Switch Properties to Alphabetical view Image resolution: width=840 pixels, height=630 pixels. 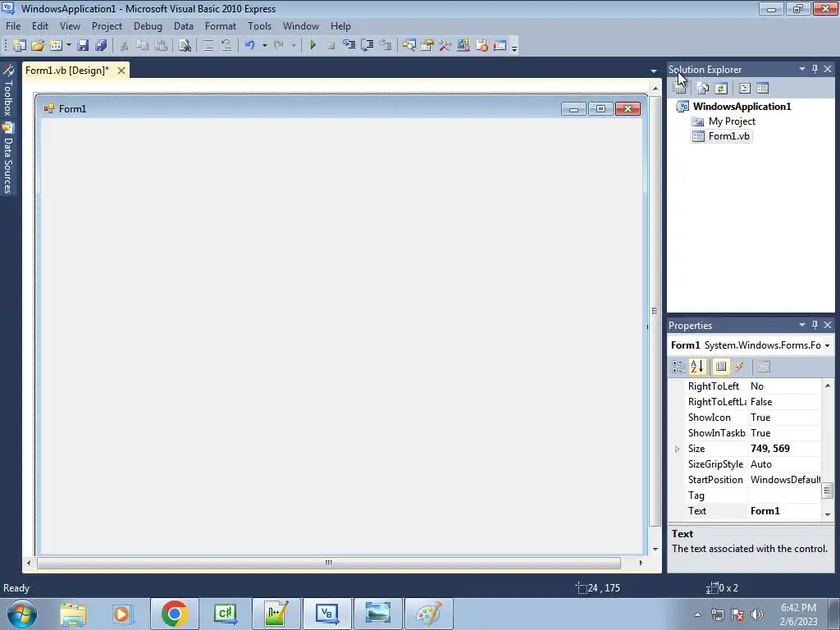[x=697, y=367]
